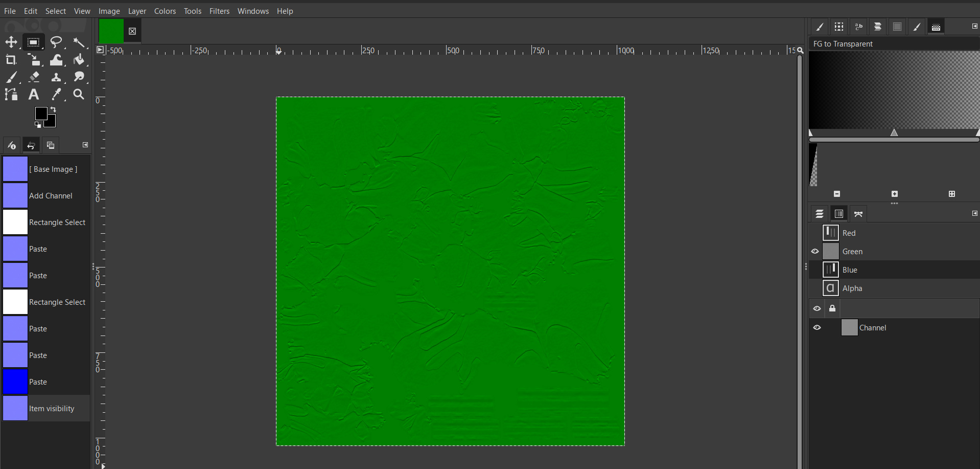Select the Crop tool
Viewport: 980px width, 469px height.
click(x=10, y=60)
